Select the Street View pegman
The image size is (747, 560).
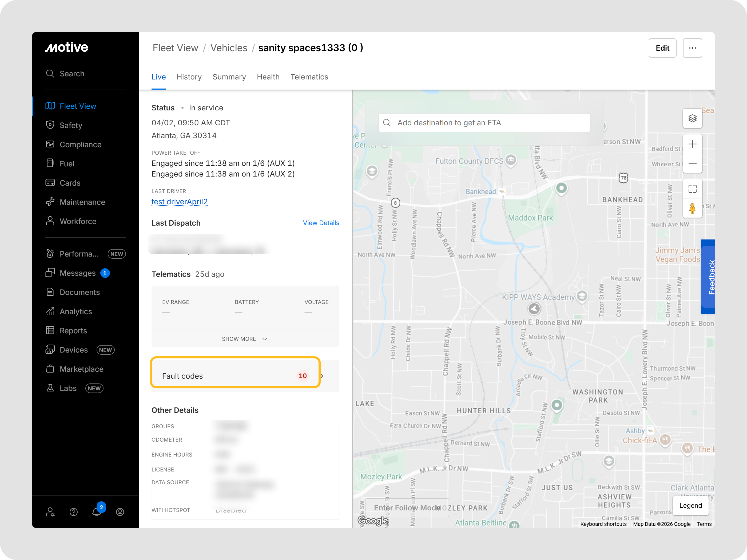tap(692, 208)
